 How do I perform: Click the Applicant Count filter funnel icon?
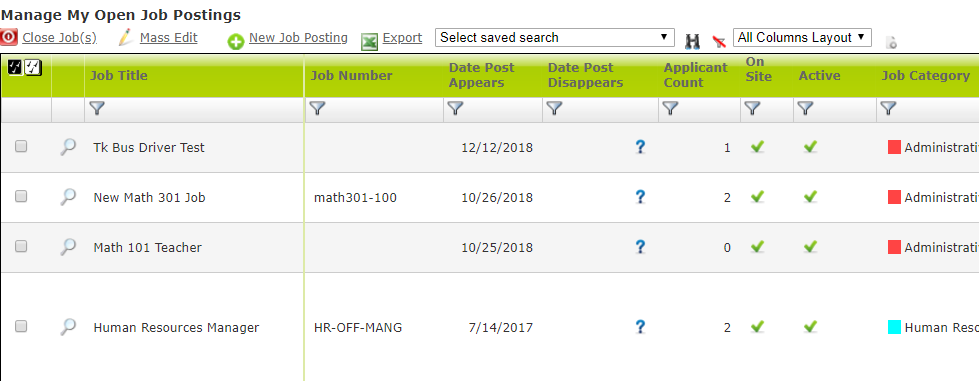671,109
